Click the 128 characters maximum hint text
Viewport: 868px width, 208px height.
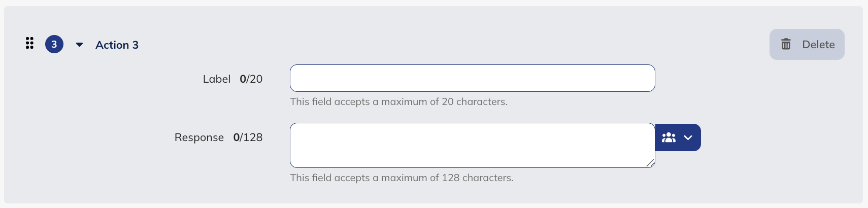402,178
